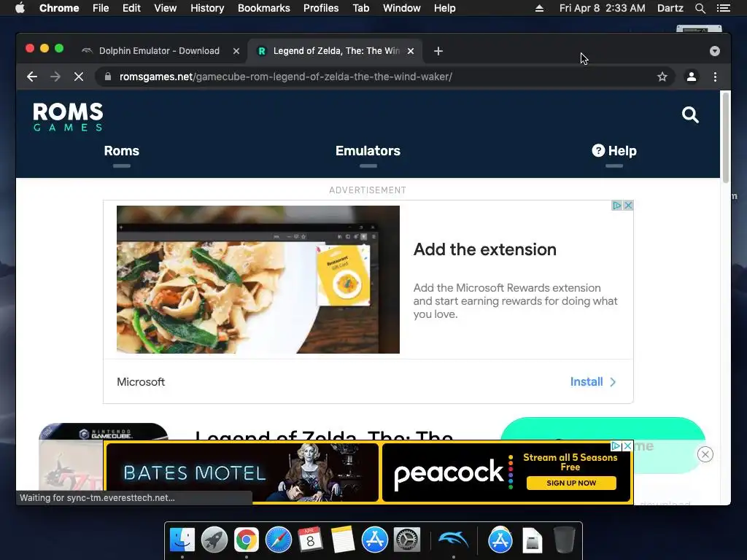The height and width of the screenshot is (560, 747).
Task: Click the Dartz user name in menu bar
Action: coord(670,8)
